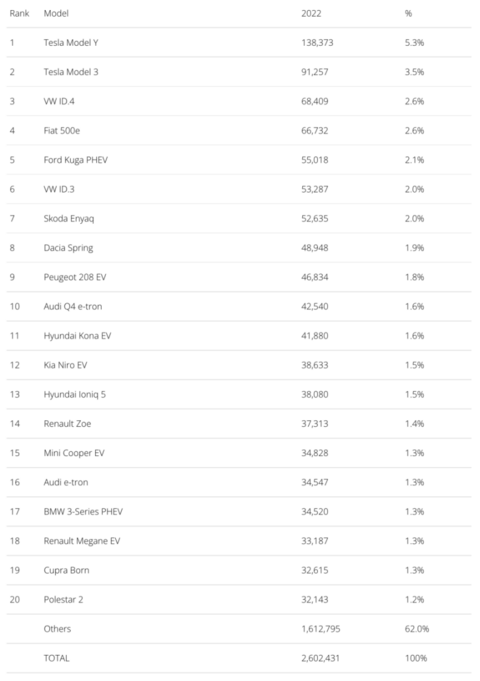Click the Audi Q4 e-tron model name
The width and height of the screenshot is (480, 681).
[73, 307]
